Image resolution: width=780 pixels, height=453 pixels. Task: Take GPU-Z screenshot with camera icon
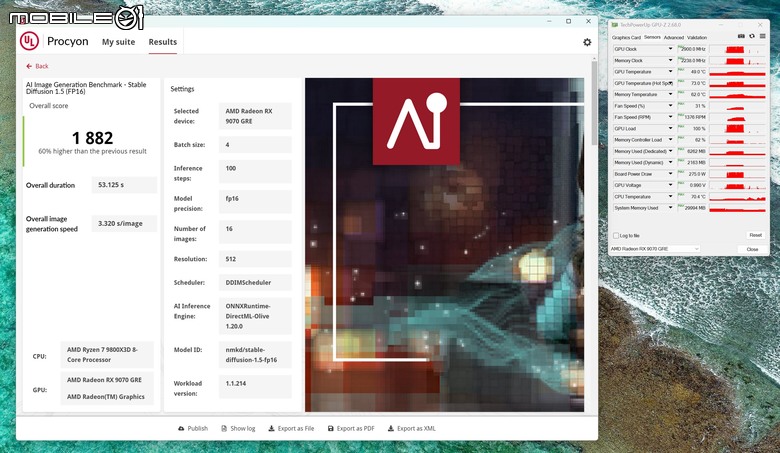(x=741, y=37)
